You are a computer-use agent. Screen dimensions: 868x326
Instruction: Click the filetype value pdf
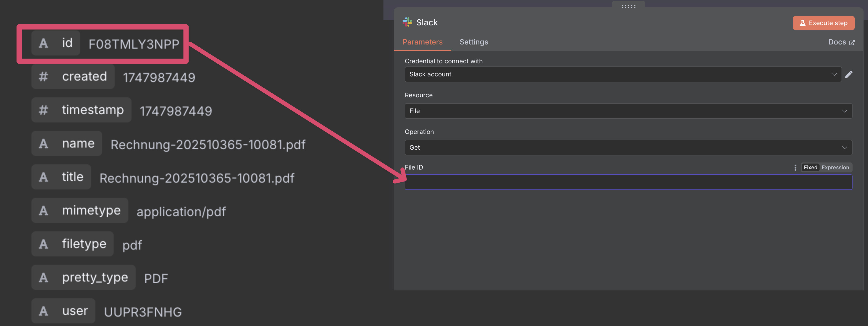132,246
